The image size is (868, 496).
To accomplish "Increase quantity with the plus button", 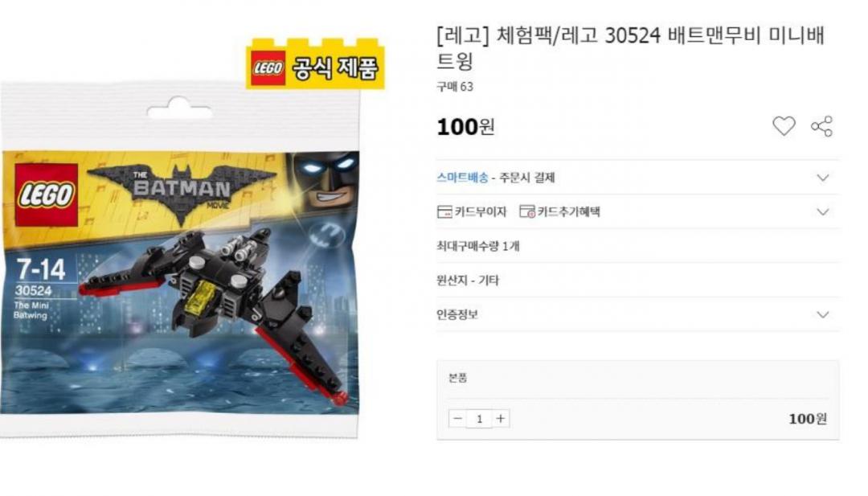I will pos(501,419).
